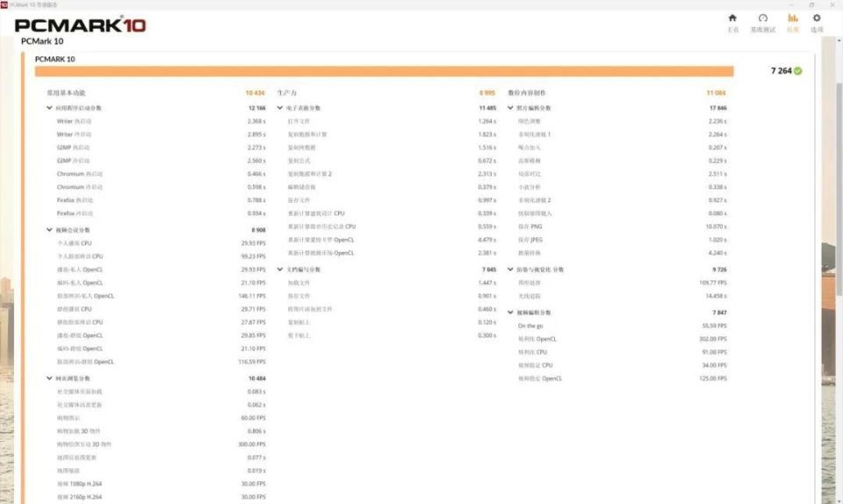Select the 300.00 FPS 3D row
Screen dimensions: 843x504
161,444
